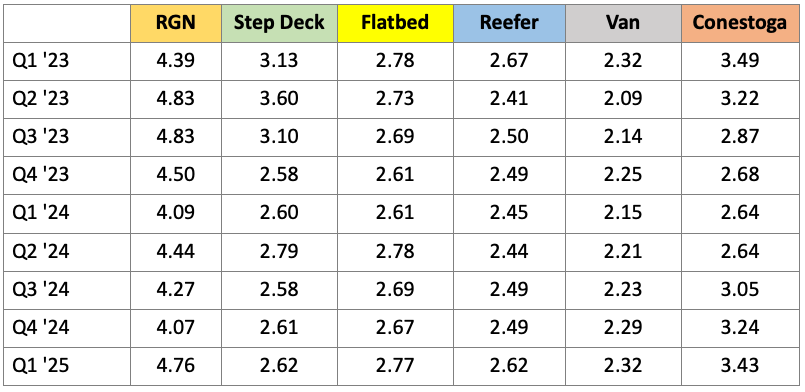This screenshot has height=392, width=805.
Task: Click Flatbed value 2.77 in Q1 '25
Action: 395,366
